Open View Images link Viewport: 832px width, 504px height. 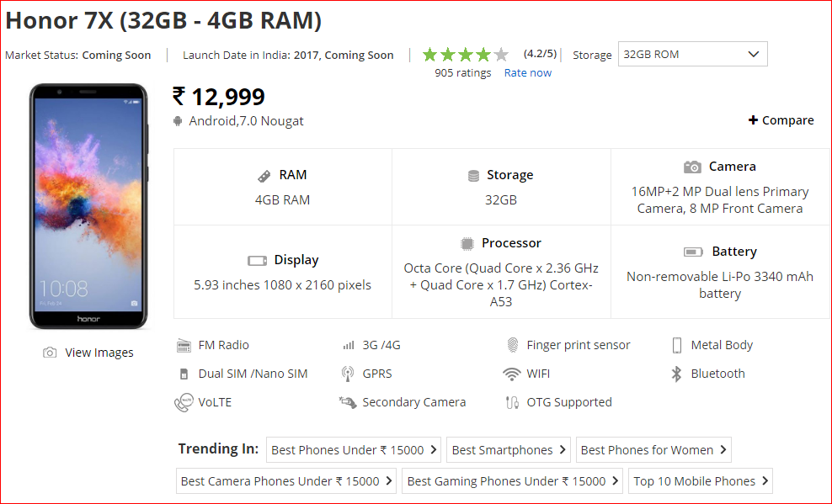[99, 353]
